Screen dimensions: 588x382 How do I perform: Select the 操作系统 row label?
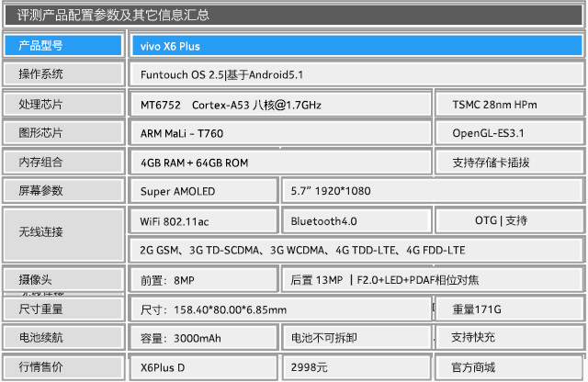point(62,74)
